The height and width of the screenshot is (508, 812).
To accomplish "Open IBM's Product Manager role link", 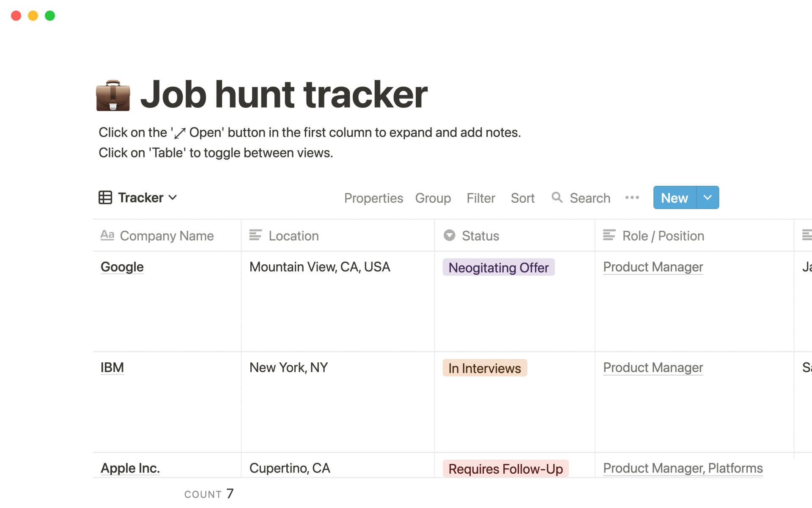I will click(653, 368).
